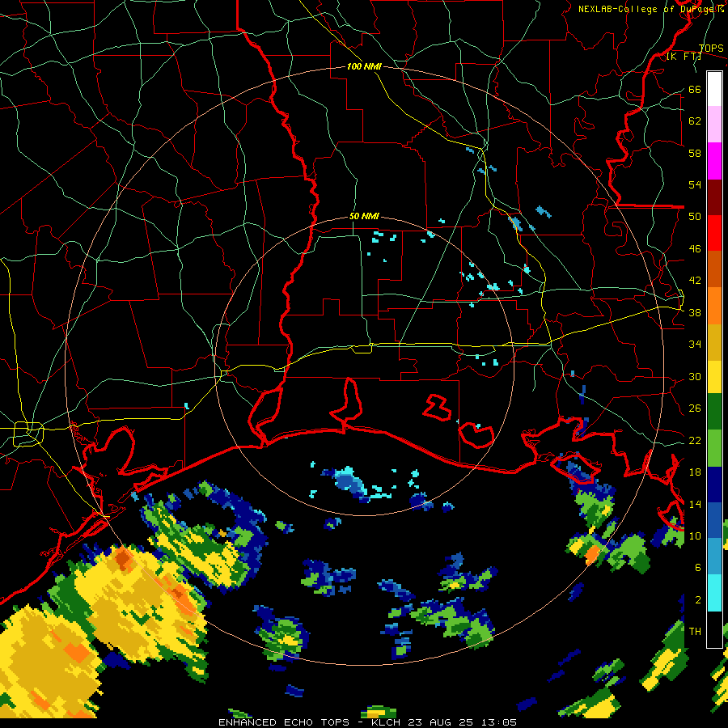Click the magenta segment of the color scale
The image size is (728, 728).
714,161
